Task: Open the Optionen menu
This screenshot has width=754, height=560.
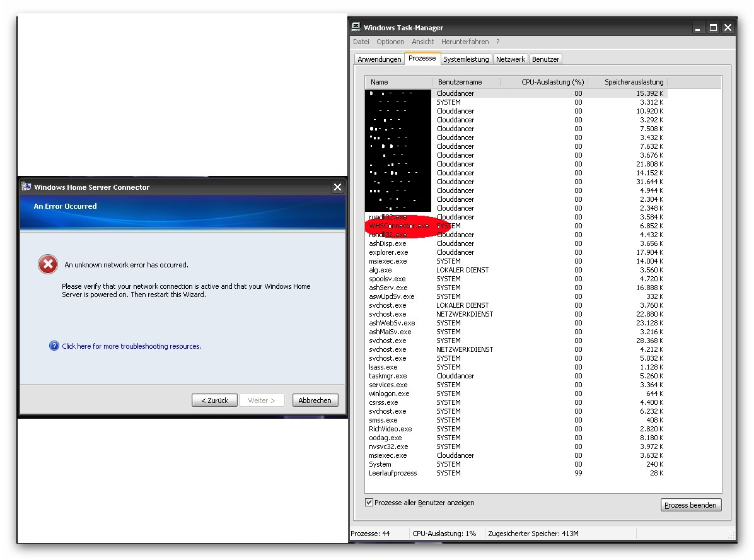Action: pyautogui.click(x=390, y=42)
